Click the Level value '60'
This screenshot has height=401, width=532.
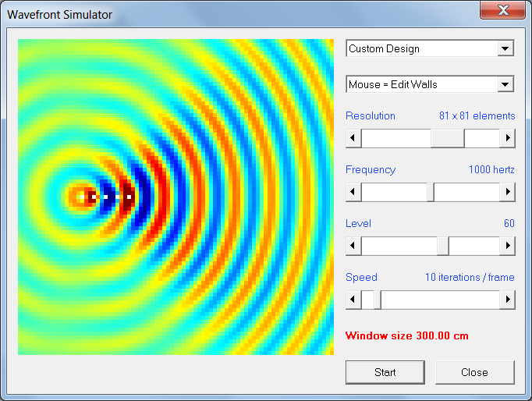coord(509,223)
